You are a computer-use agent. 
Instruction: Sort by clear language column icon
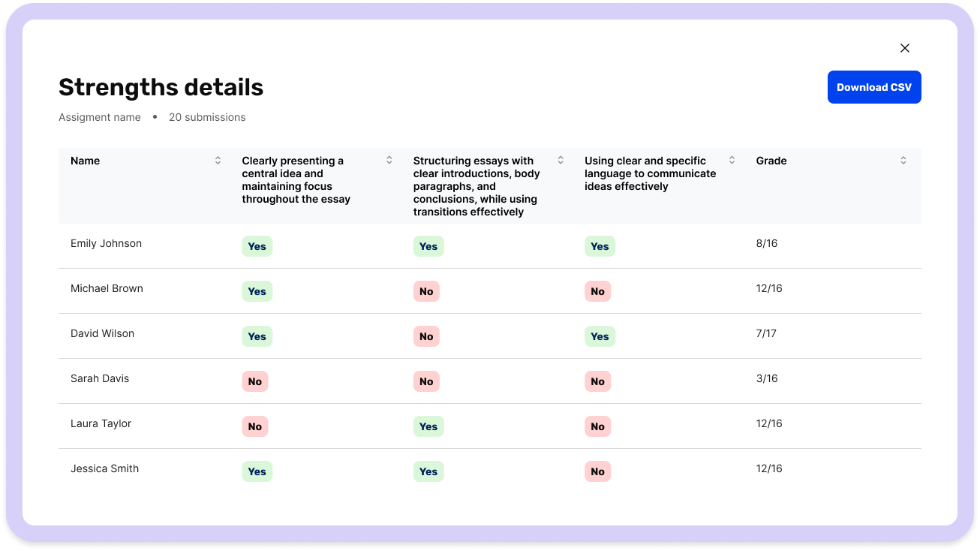pyautogui.click(x=732, y=161)
